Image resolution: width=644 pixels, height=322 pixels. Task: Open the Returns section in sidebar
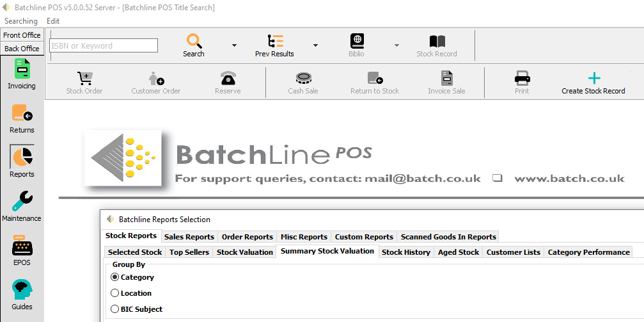tap(22, 118)
